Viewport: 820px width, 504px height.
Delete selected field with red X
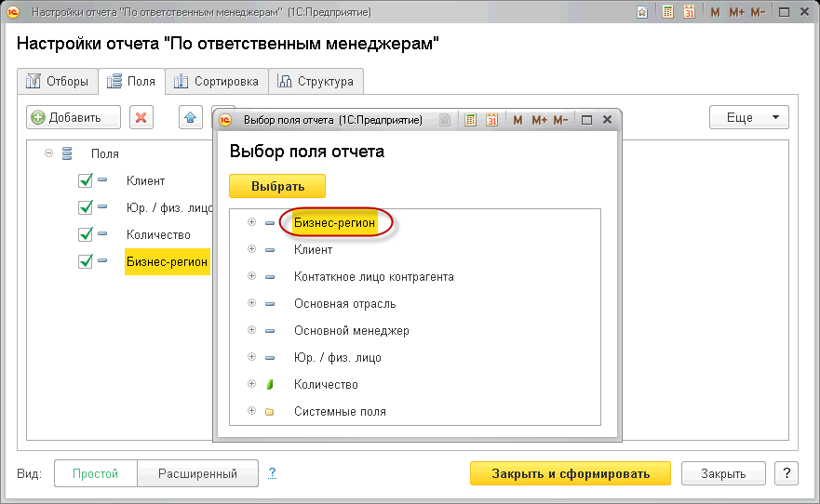(141, 117)
